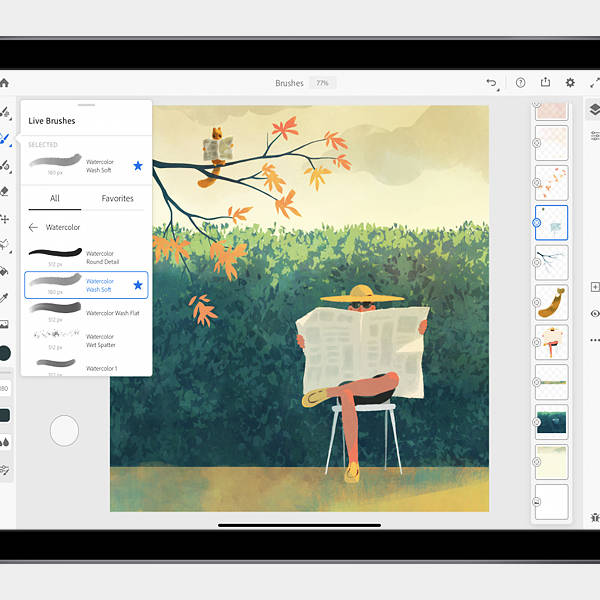Add a new layer with plus icon
The width and height of the screenshot is (600, 600).
[595, 287]
